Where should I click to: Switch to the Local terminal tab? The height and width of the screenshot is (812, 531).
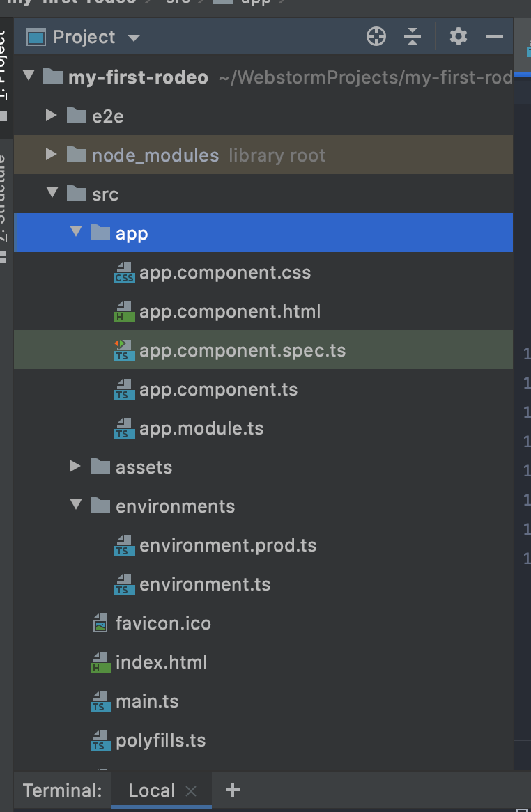coord(151,790)
